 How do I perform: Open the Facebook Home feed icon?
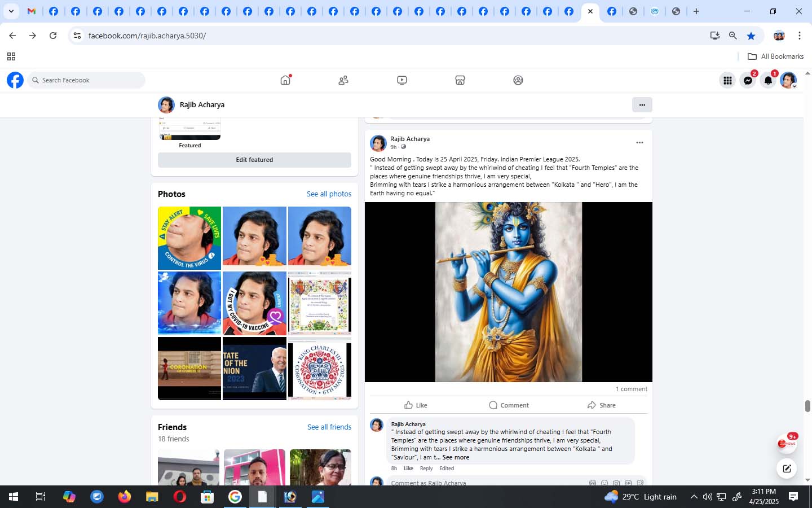(x=285, y=80)
